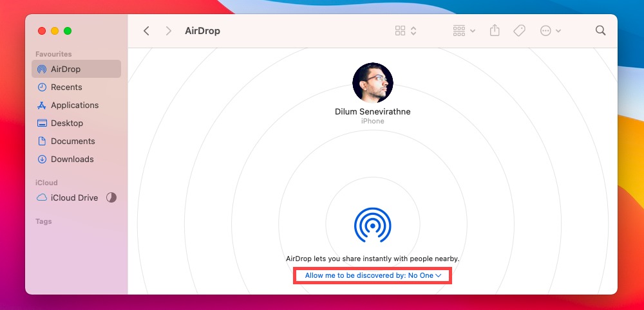This screenshot has height=310, width=644.
Task: Open the ellipsis action menu
Action: 550,31
